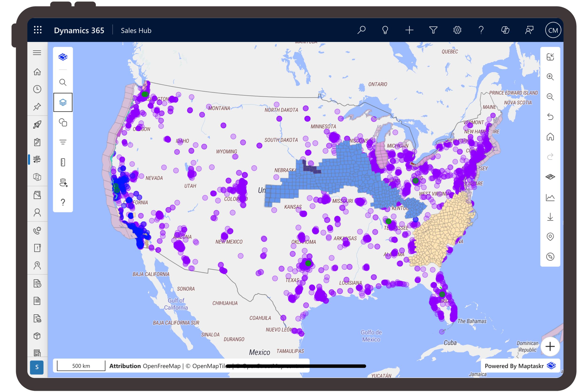Toggle the map layers visibility icon
Viewport: 588px width, 392px height.
[x=550, y=177]
